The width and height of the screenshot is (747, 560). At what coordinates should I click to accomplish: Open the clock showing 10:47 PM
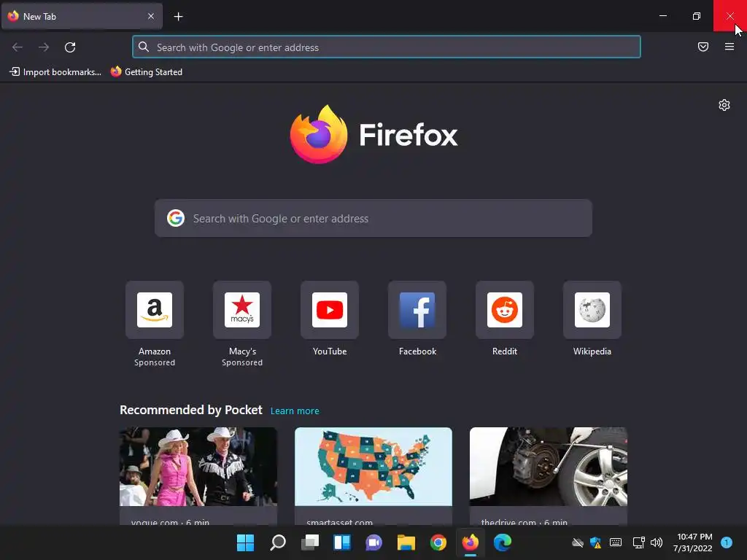(693, 542)
